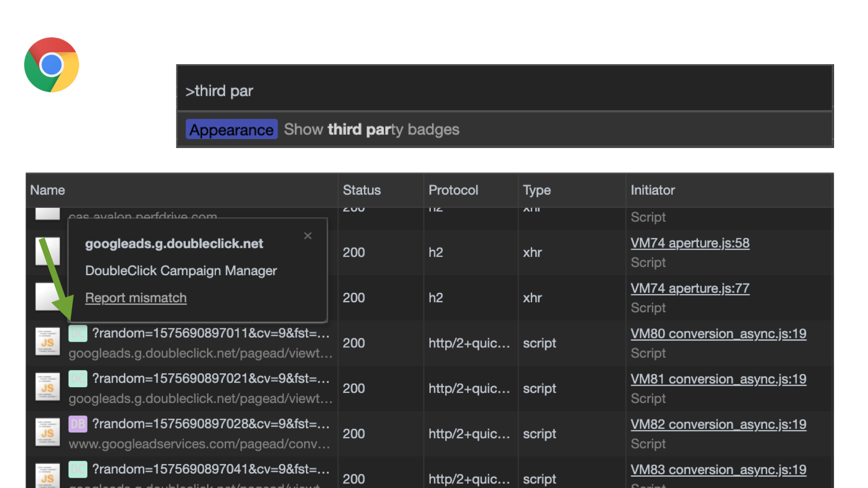
Task: Click the DC badge on the random=1575690897011 request
Action: tap(77, 333)
